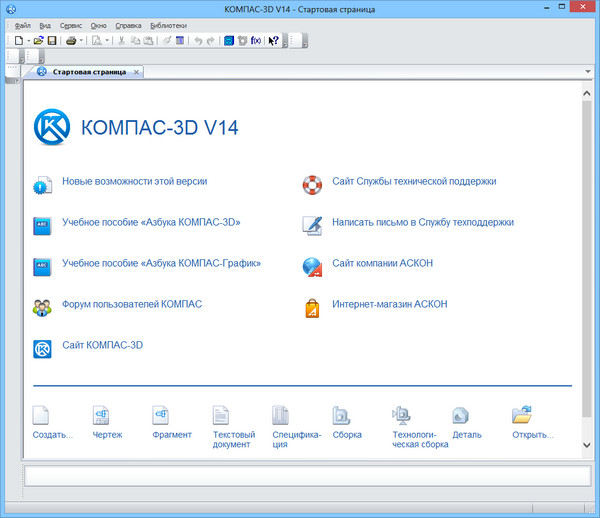
Task: Open the Сервис menu
Action: pyautogui.click(x=71, y=26)
